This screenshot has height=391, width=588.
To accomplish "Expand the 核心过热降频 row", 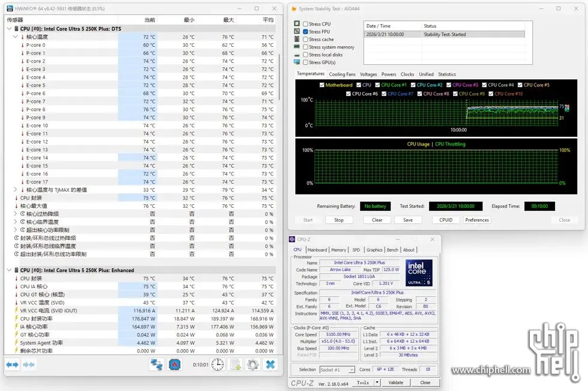I will click(16, 214).
